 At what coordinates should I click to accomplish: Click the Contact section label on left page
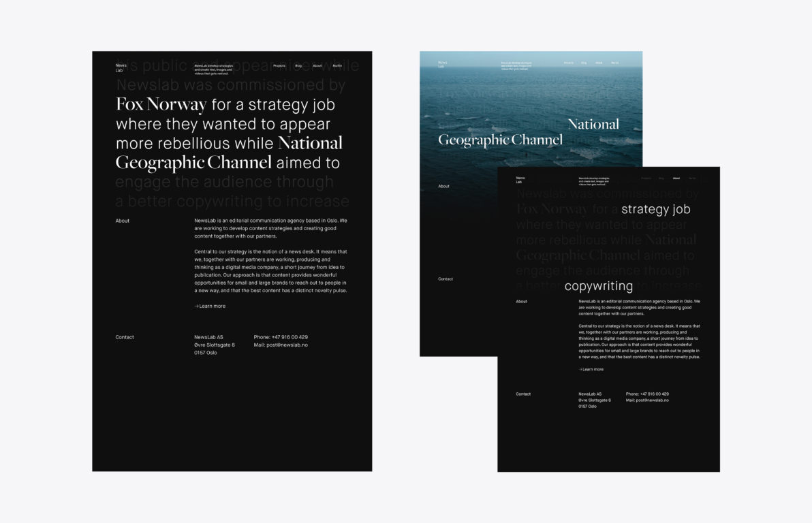125,337
